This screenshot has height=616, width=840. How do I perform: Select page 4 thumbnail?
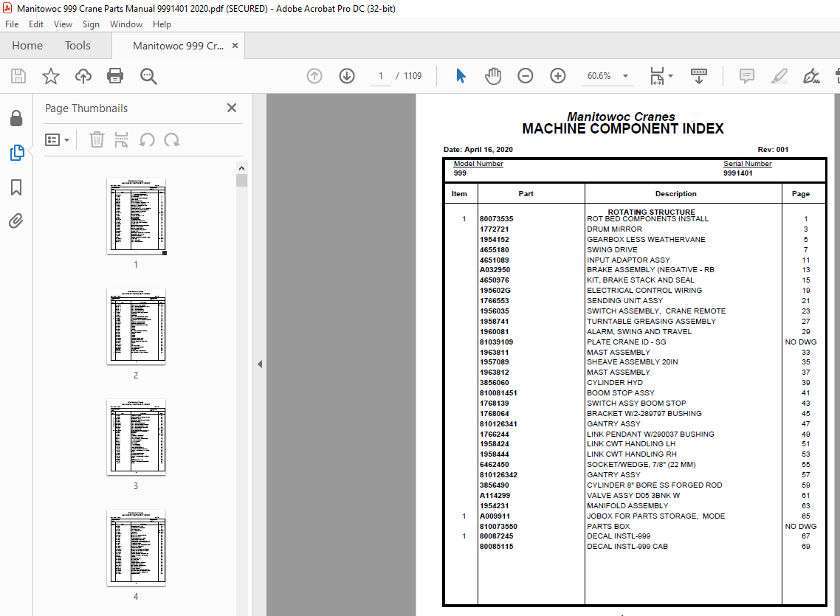(x=136, y=547)
